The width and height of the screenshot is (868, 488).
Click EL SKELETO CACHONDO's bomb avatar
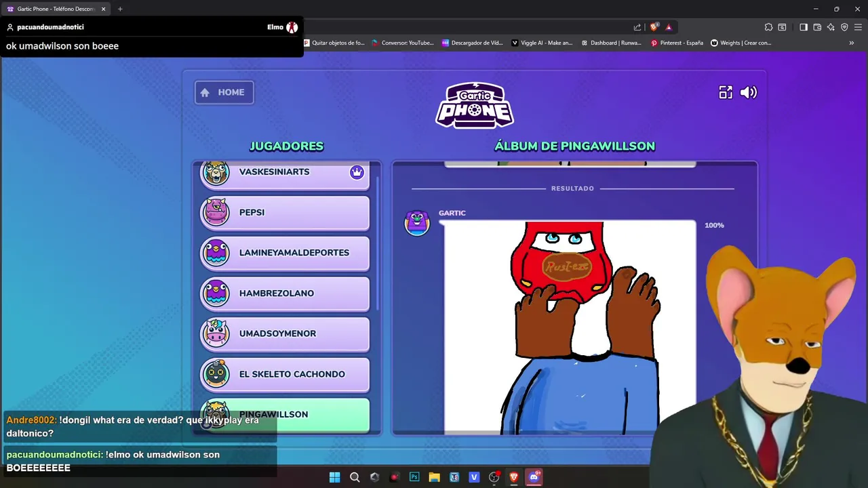pyautogui.click(x=216, y=374)
